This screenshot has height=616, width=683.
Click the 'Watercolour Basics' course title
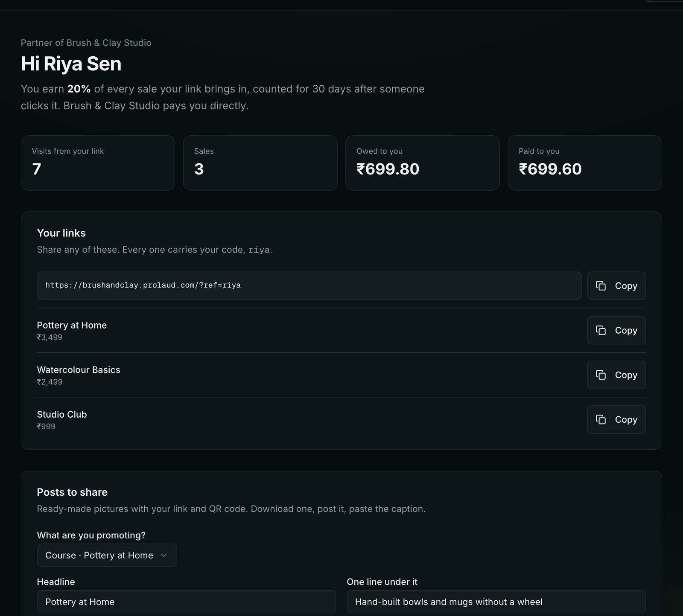click(x=79, y=370)
